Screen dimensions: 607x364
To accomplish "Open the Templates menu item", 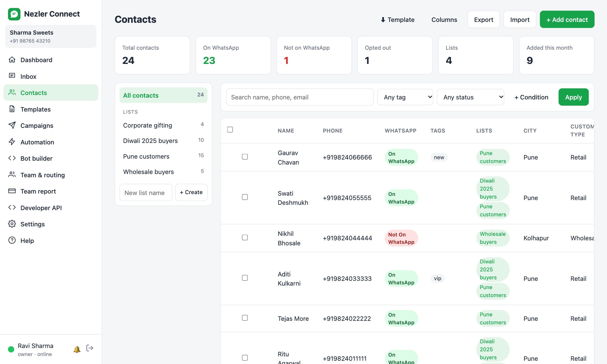I will [x=51, y=109].
